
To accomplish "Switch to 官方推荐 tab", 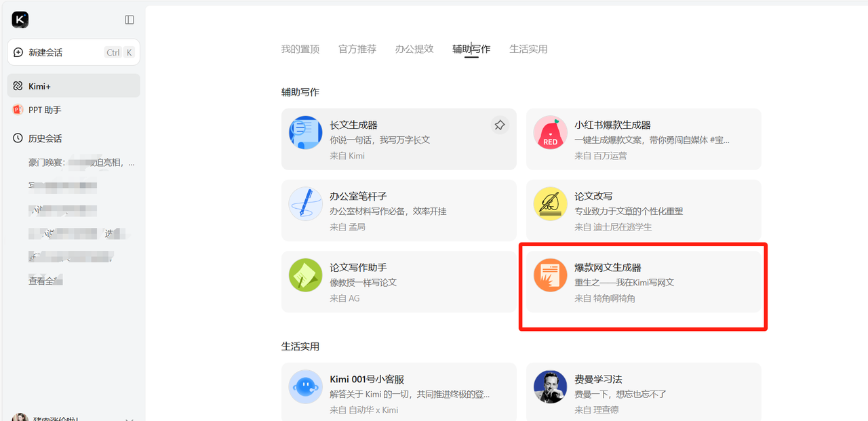I will tap(357, 49).
